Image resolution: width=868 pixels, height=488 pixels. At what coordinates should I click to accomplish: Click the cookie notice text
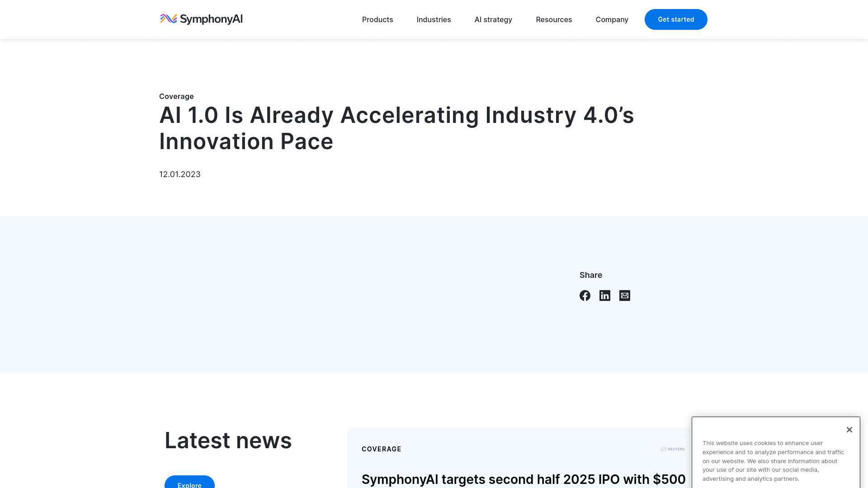(x=773, y=461)
